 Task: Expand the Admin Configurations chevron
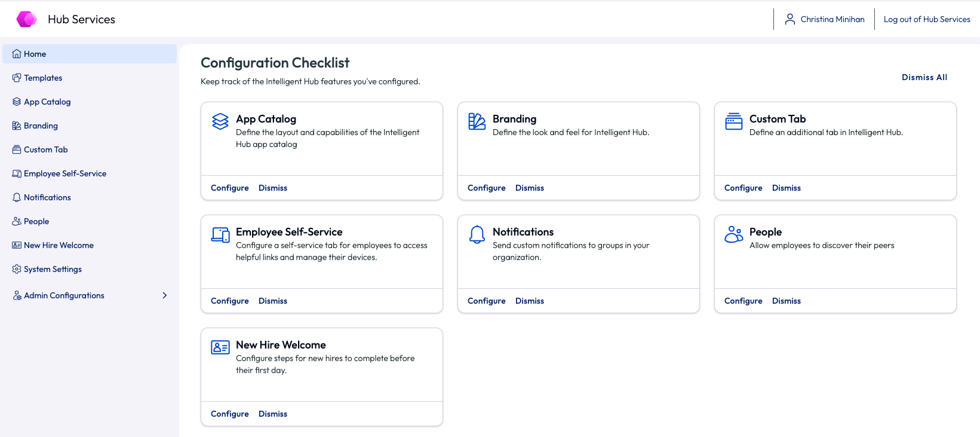(165, 295)
